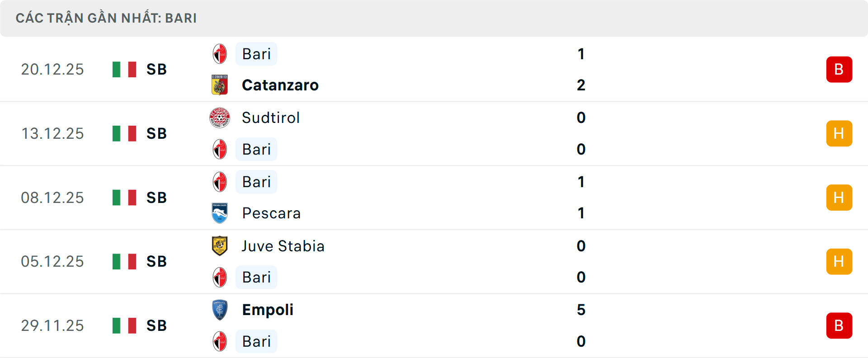Viewport: 868px width, 358px height.
Task: Click the highlighted Bari name against Empoli
Action: tap(256, 341)
